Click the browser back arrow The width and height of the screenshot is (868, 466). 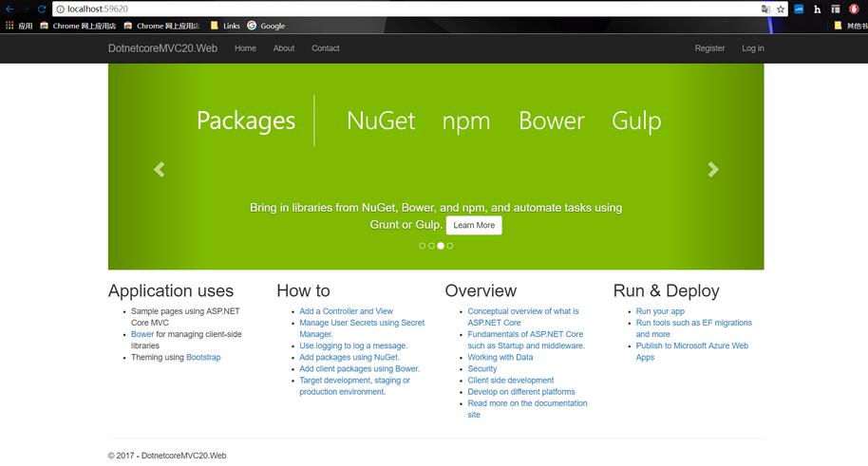click(9, 9)
